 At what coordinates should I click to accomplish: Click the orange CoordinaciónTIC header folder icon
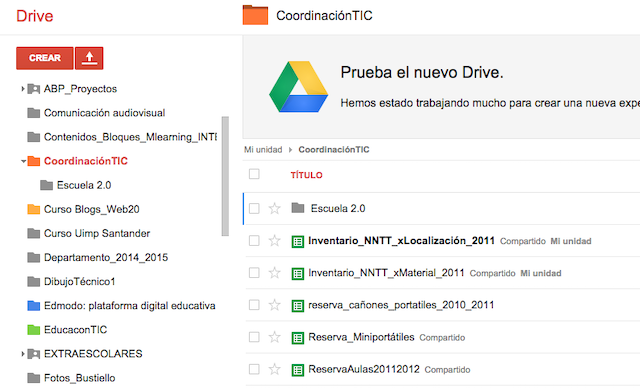(255, 15)
